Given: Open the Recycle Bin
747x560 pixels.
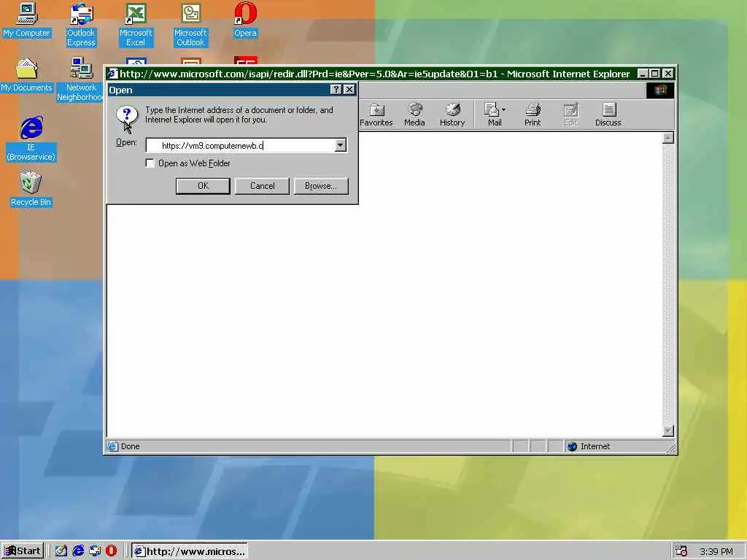Looking at the screenshot, I should click(31, 190).
